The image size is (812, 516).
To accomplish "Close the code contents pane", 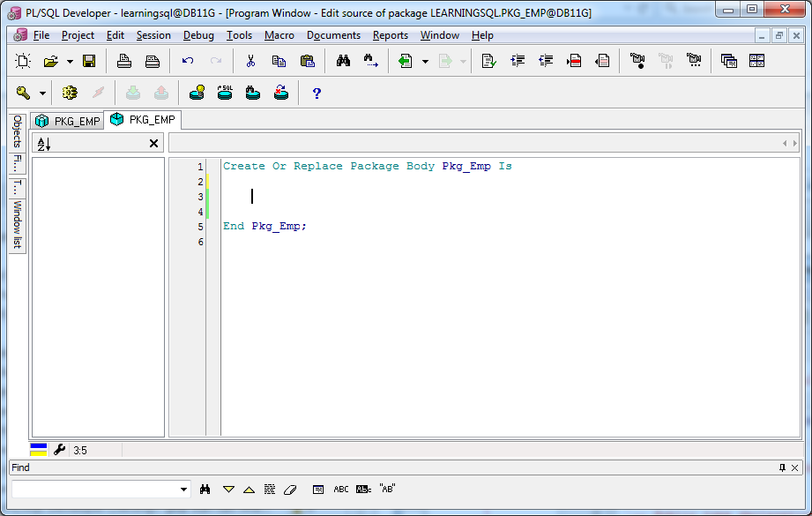I will [153, 144].
